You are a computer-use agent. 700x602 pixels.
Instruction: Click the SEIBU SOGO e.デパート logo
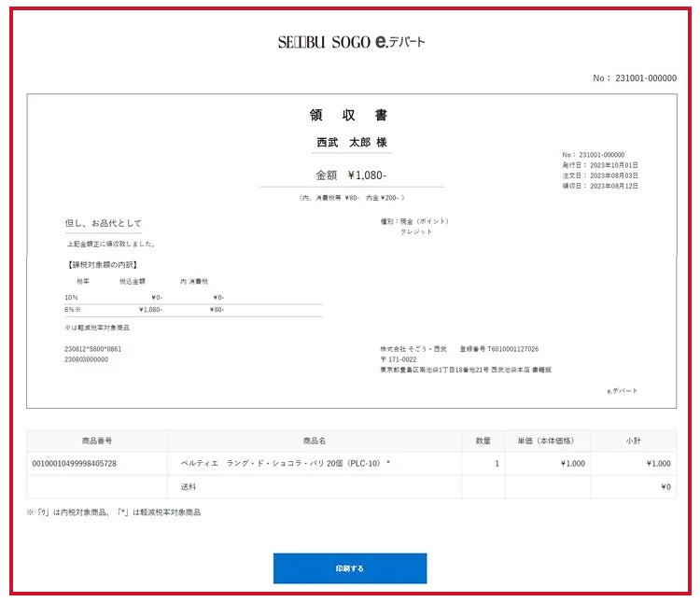[x=351, y=42]
